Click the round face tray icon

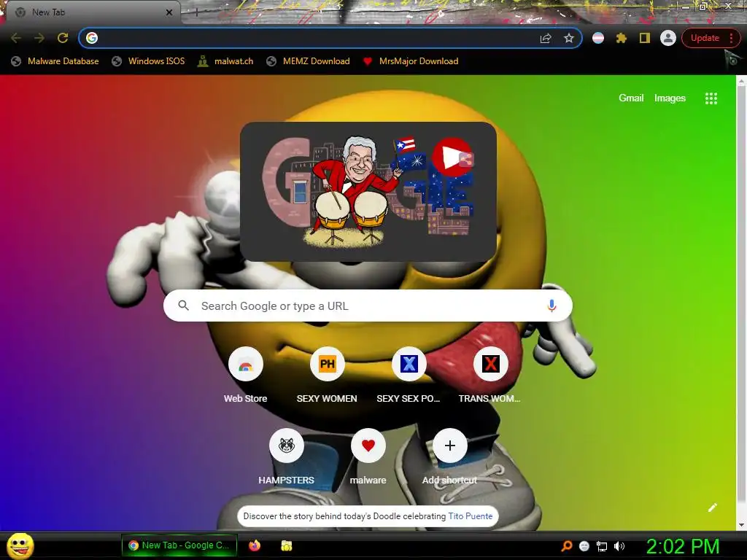tap(584, 546)
